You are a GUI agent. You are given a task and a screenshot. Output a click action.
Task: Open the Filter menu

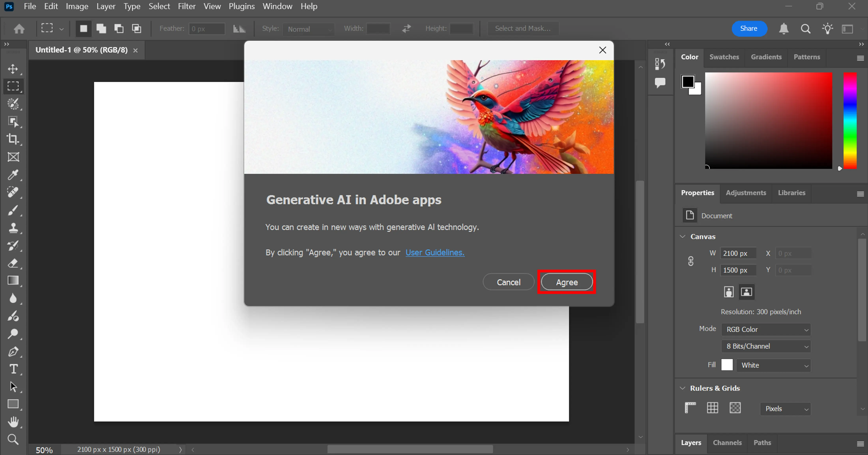(186, 6)
